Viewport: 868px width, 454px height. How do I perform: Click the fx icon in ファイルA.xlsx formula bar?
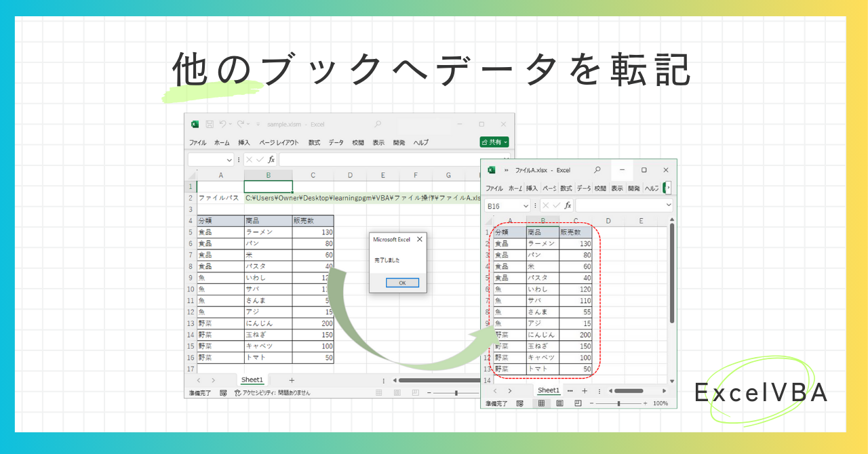click(x=568, y=206)
